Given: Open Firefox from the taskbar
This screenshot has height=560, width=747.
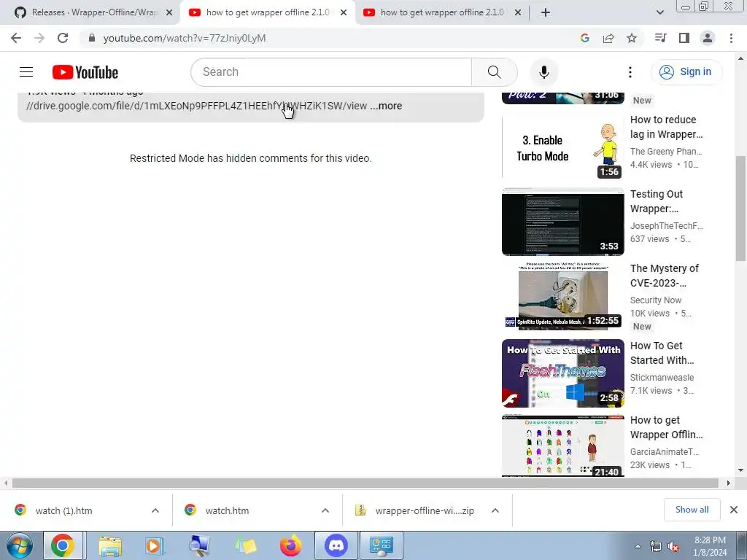Looking at the screenshot, I should tap(290, 545).
